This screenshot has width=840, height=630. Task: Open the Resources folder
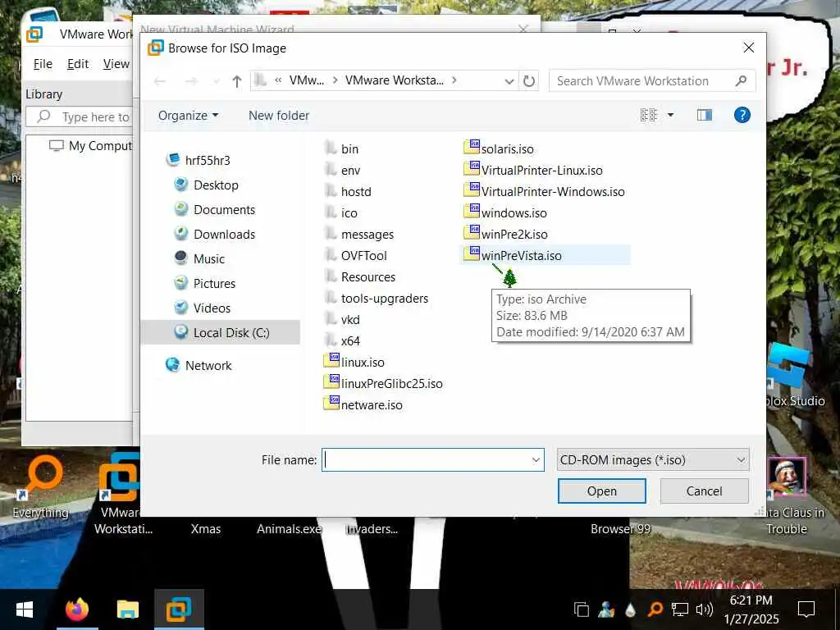coord(368,277)
